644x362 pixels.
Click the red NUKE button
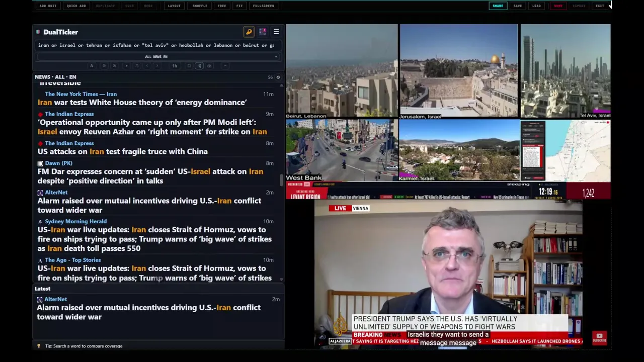coord(558,6)
